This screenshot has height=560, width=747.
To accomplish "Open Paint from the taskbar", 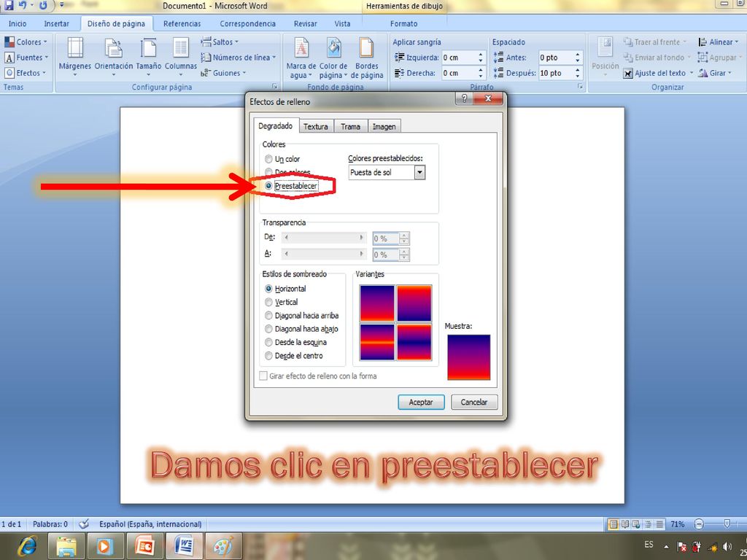I will (x=222, y=545).
